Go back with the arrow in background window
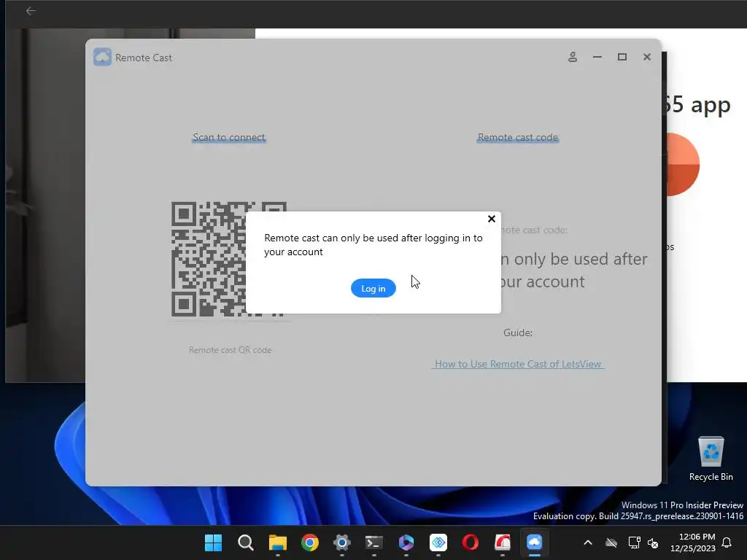747x560 pixels. tap(31, 11)
